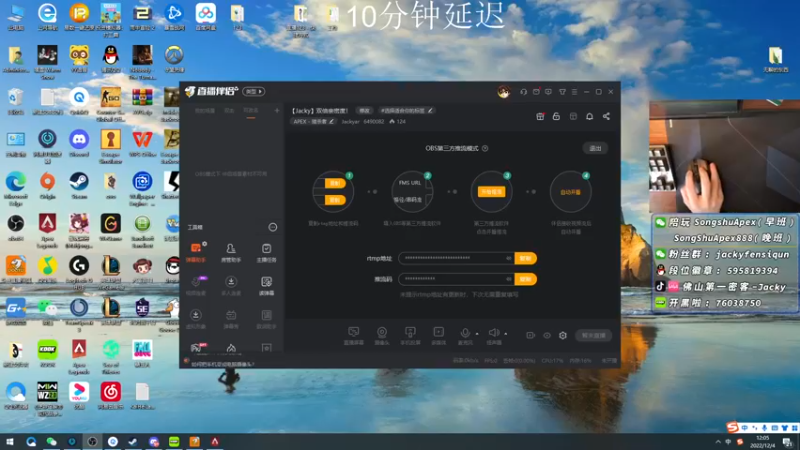Open the Microsoft Edge desktop shortcut

click(16, 187)
